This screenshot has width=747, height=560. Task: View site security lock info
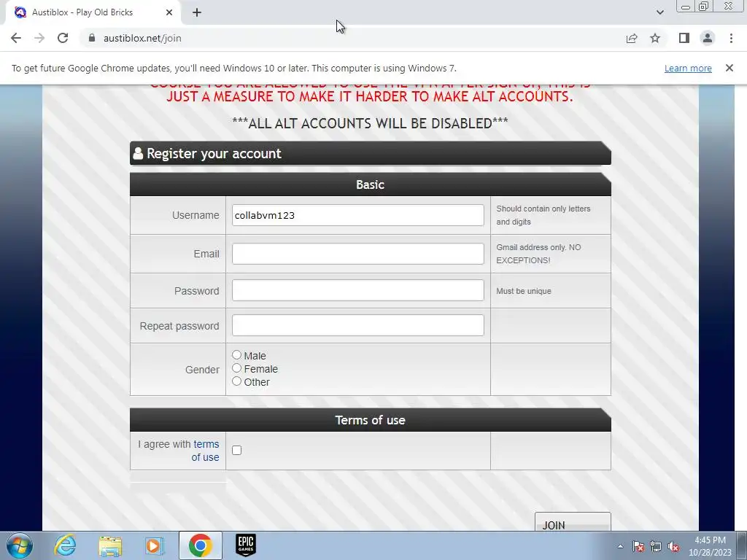pos(92,38)
